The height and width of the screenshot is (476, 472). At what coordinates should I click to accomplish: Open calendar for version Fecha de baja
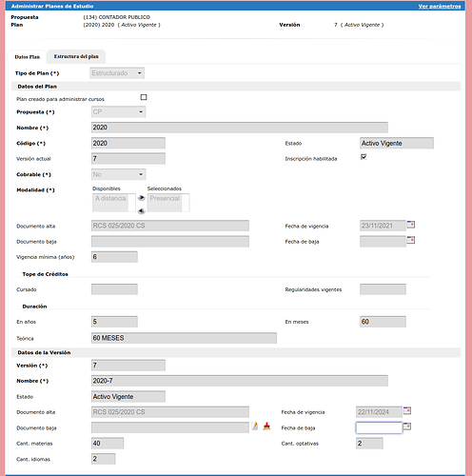(x=407, y=426)
